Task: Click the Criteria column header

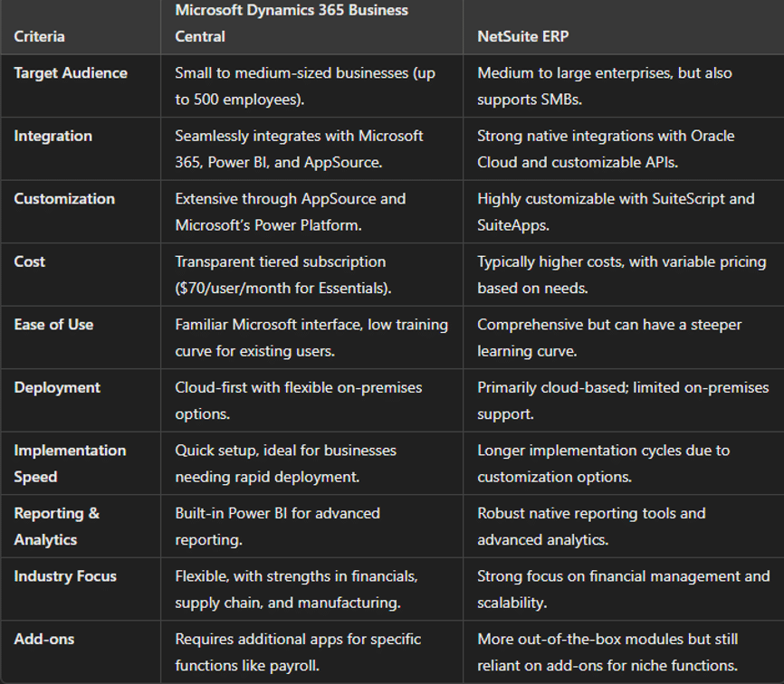Action: [x=39, y=37]
